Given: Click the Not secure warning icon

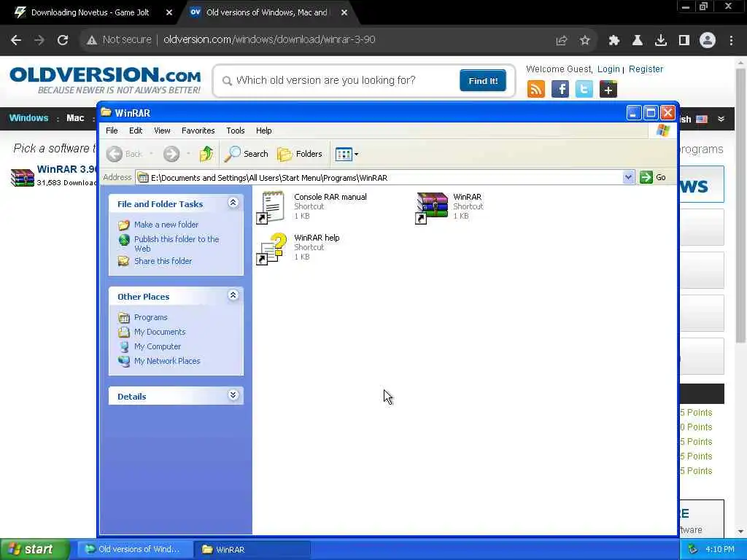Looking at the screenshot, I should (92, 40).
